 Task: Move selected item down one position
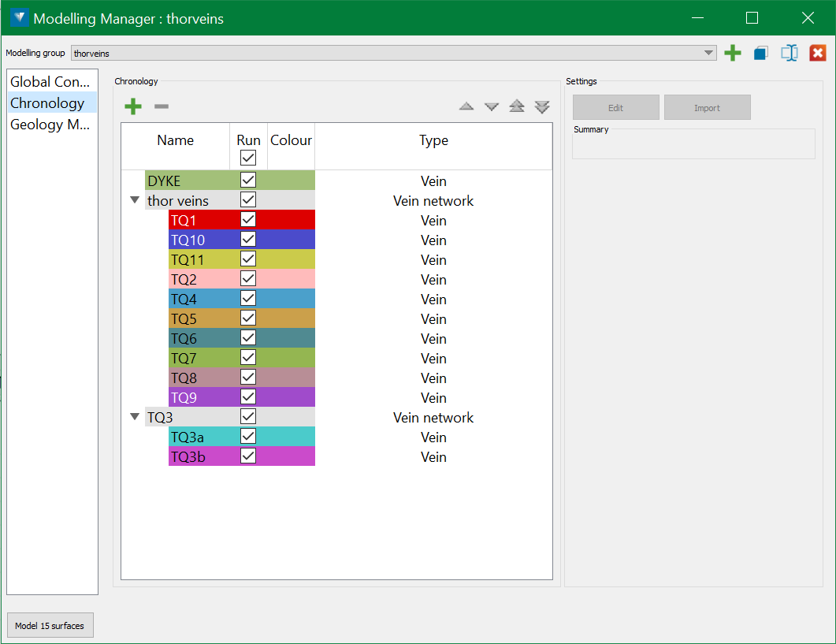tap(492, 106)
